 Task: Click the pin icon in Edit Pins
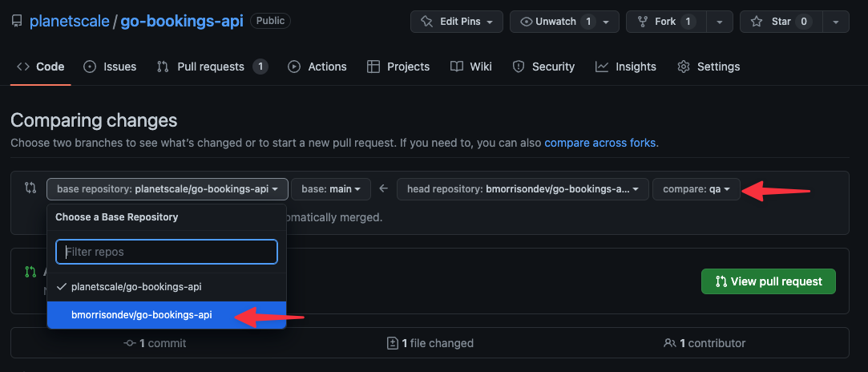coord(426,22)
